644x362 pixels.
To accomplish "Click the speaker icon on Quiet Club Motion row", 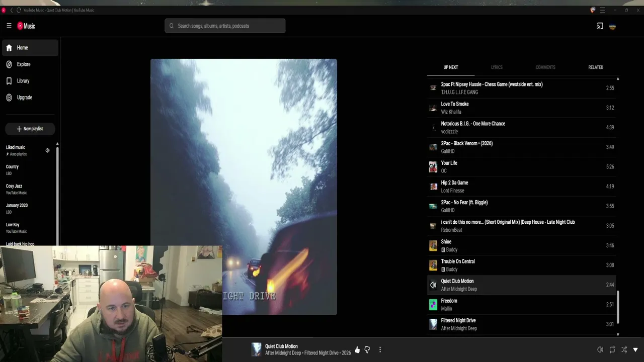I will click(x=433, y=285).
